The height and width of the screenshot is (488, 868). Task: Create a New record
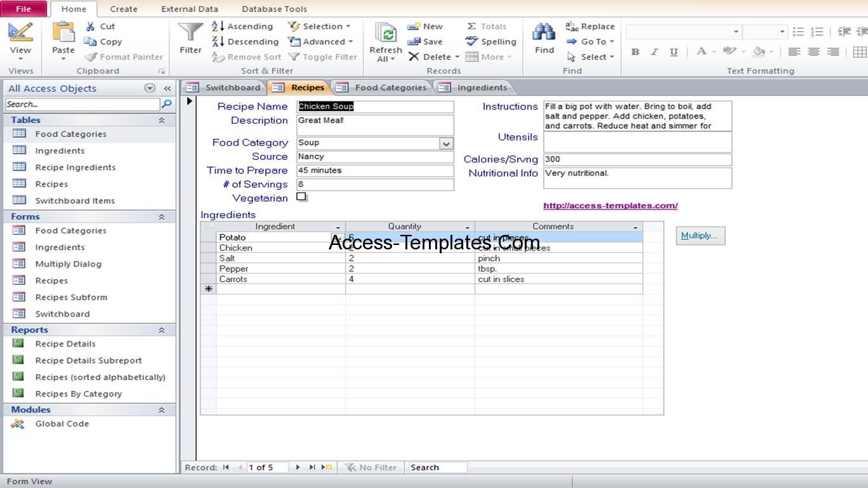click(x=426, y=26)
